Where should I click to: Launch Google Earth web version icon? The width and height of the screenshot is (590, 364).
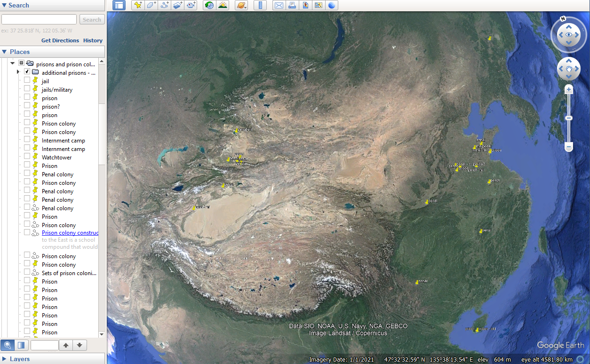pos(332,5)
